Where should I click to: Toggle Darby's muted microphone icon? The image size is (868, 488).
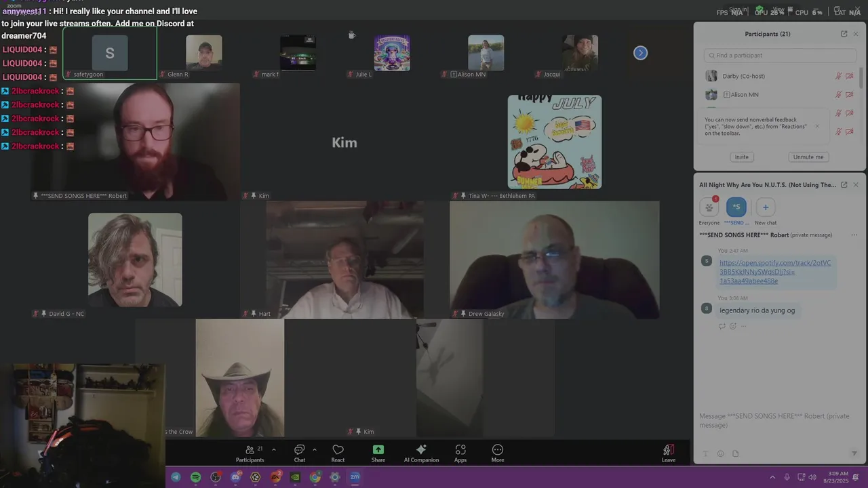click(x=838, y=76)
